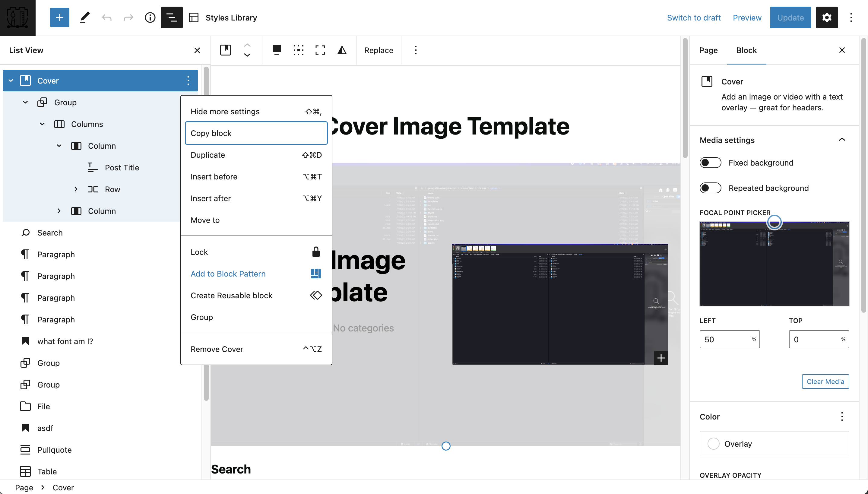Choose Lock from menu
The image size is (868, 494).
coord(256,252)
